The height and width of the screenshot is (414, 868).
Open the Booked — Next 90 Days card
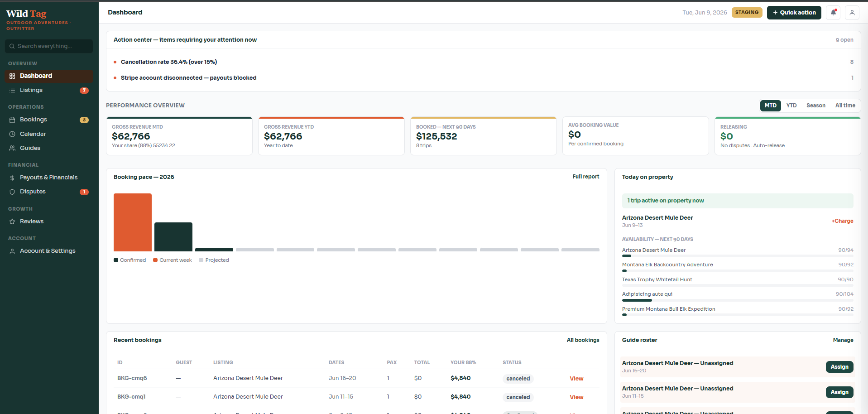tap(484, 136)
